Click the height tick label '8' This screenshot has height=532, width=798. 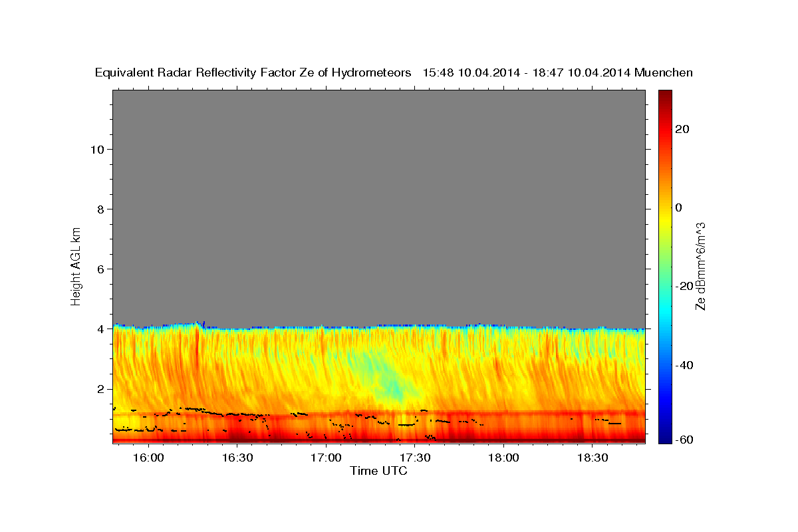coord(100,209)
